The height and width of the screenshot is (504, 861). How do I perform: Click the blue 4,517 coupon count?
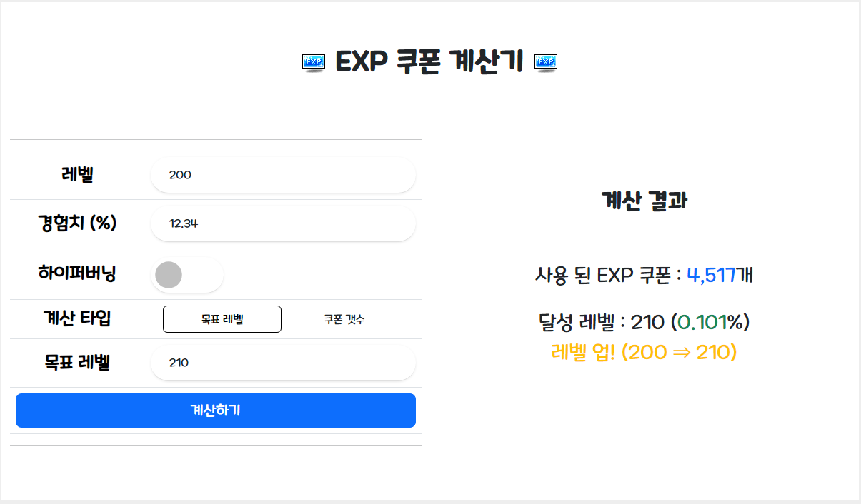point(711,275)
